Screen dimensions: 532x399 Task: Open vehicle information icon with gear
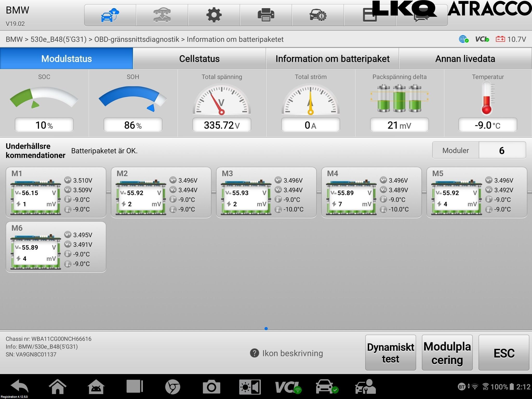point(318,15)
